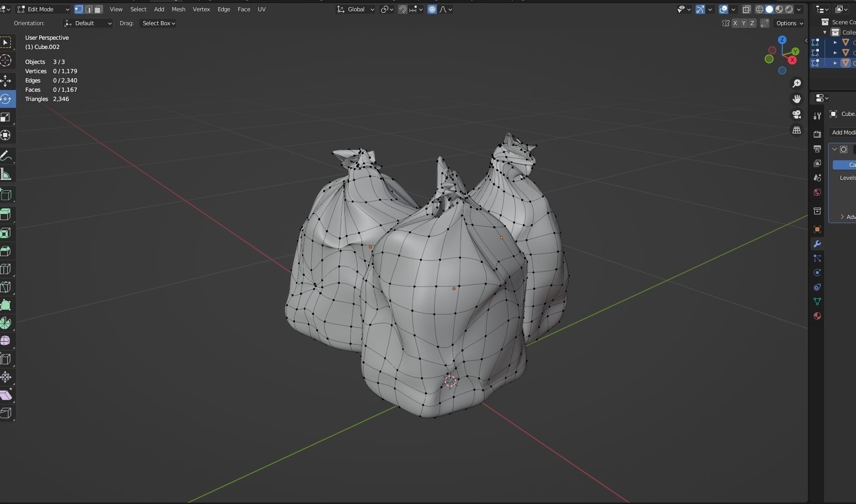Select the combined Transform tool
Image resolution: width=856 pixels, height=504 pixels.
(x=6, y=135)
